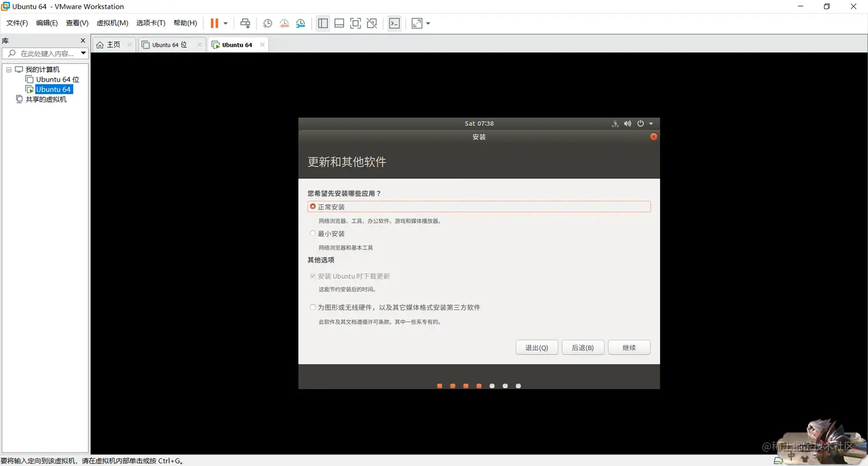Screen dimensions: 868x466
Task: Close the 库 library panel
Action: 83,41
